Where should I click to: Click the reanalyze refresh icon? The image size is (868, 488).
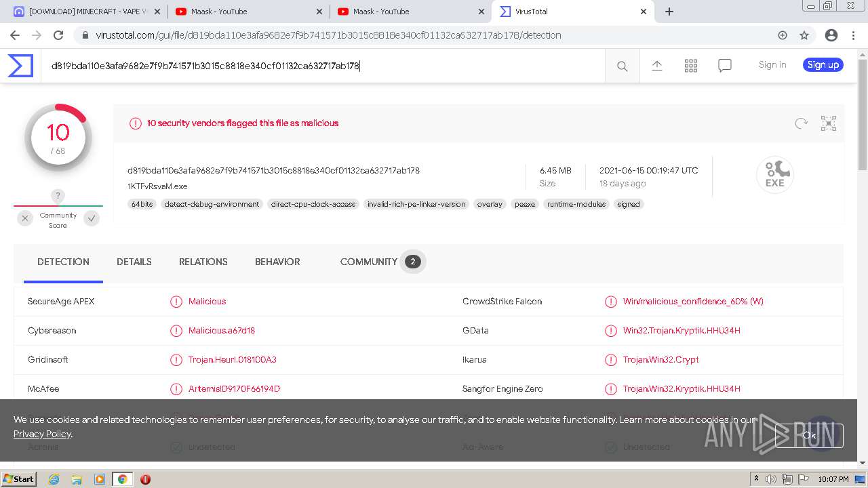[x=802, y=123]
